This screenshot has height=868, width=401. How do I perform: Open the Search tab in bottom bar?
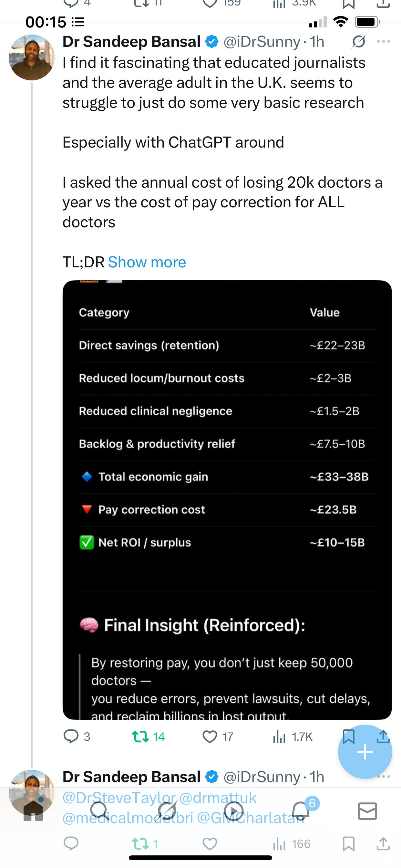[100, 811]
